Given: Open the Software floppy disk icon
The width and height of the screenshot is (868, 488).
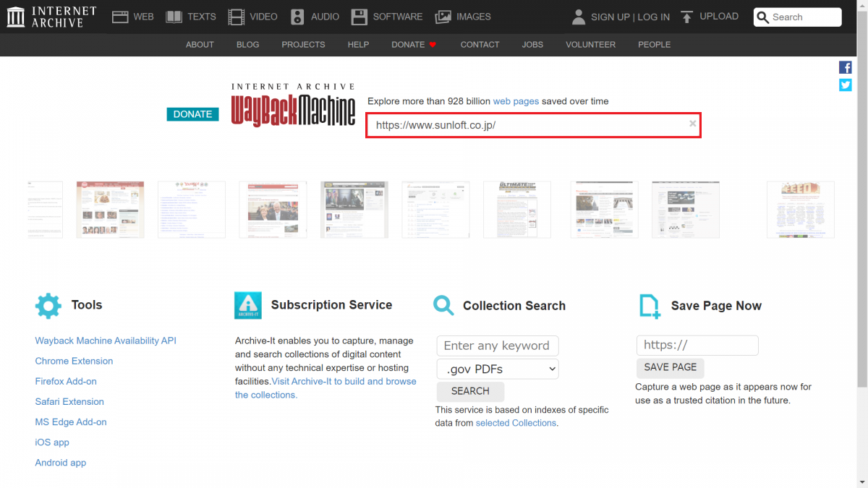Looking at the screenshot, I should [x=359, y=17].
